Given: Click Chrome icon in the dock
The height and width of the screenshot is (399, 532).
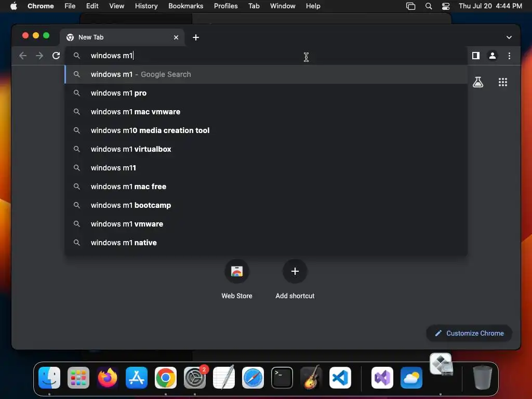Looking at the screenshot, I should point(166,378).
